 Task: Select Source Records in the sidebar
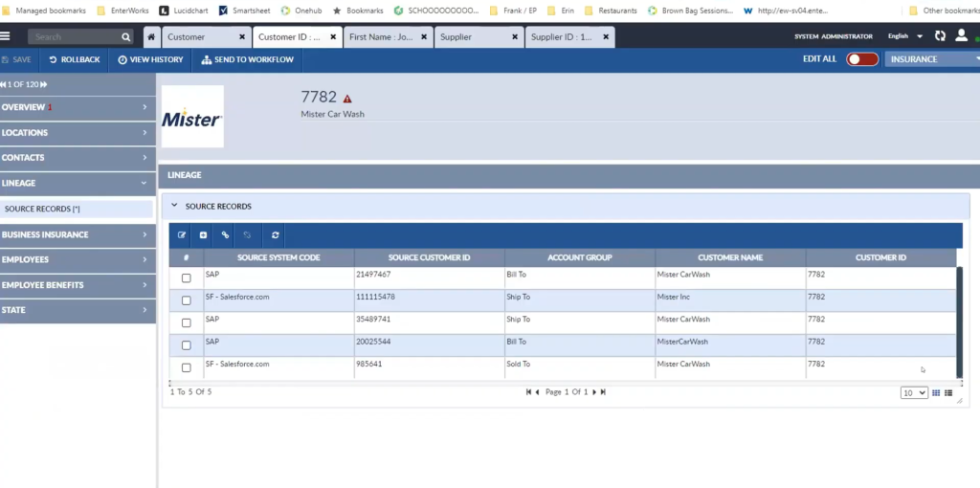[x=77, y=209]
